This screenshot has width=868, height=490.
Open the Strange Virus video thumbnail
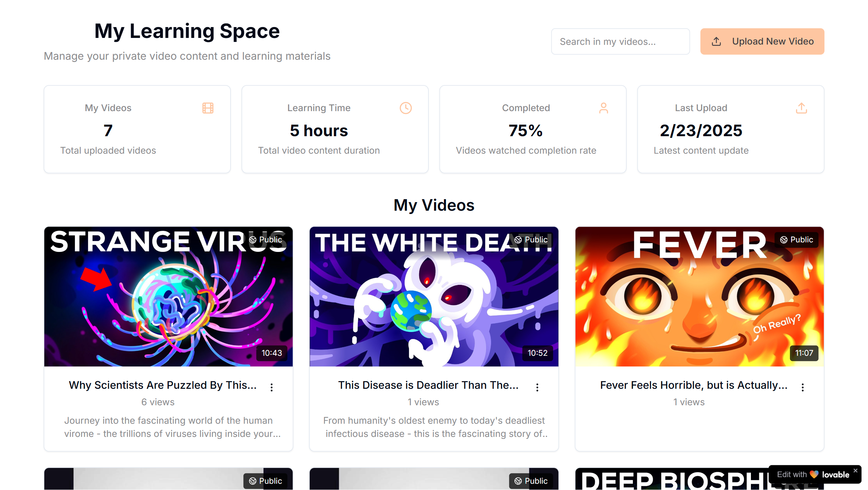[169, 296]
